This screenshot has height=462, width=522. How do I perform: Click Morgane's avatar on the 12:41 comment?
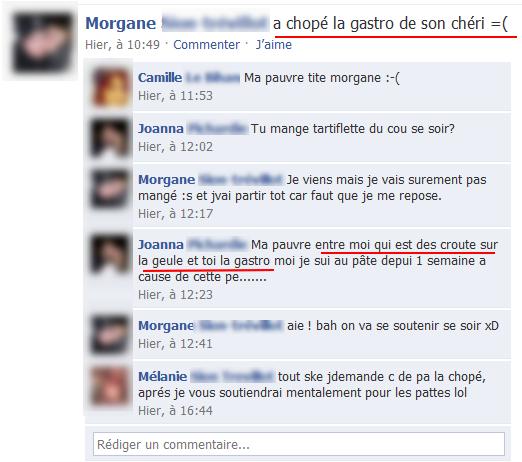[111, 335]
